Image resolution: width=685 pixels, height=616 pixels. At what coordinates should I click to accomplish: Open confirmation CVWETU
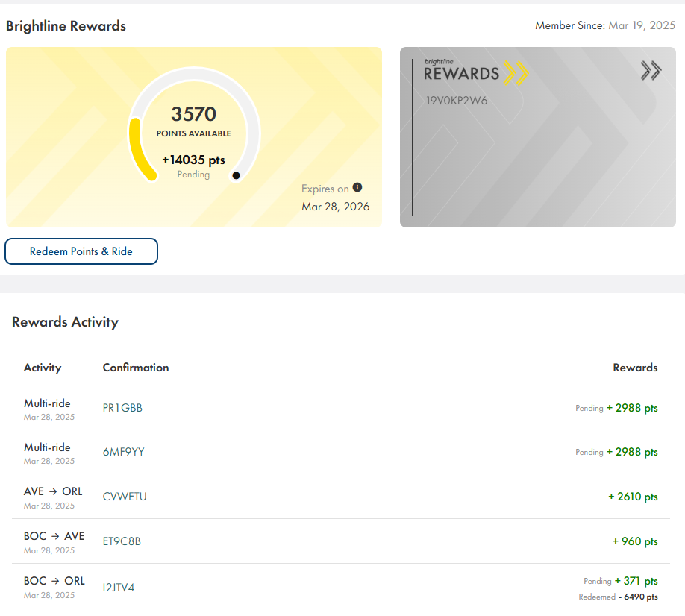tap(125, 497)
